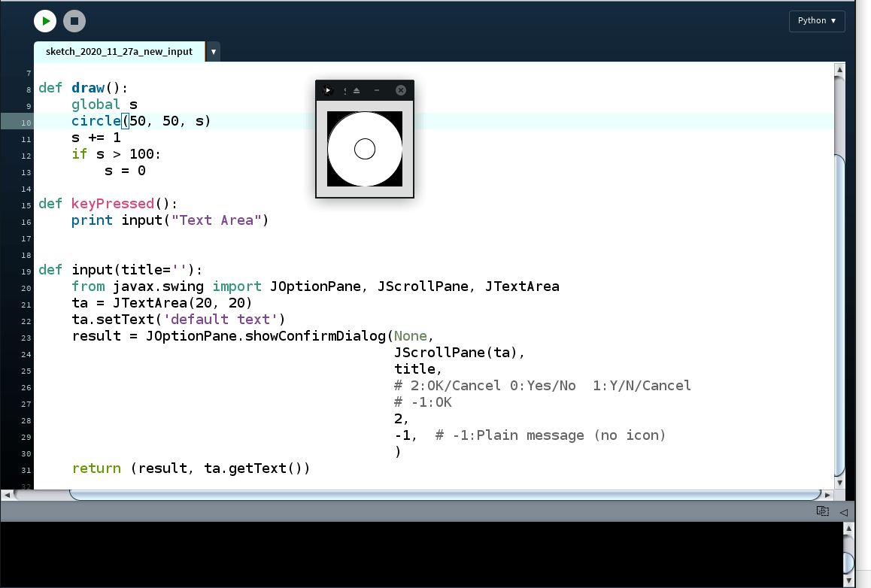Image resolution: width=871 pixels, height=588 pixels.
Task: Run the sketch with the play button
Action: click(x=45, y=21)
